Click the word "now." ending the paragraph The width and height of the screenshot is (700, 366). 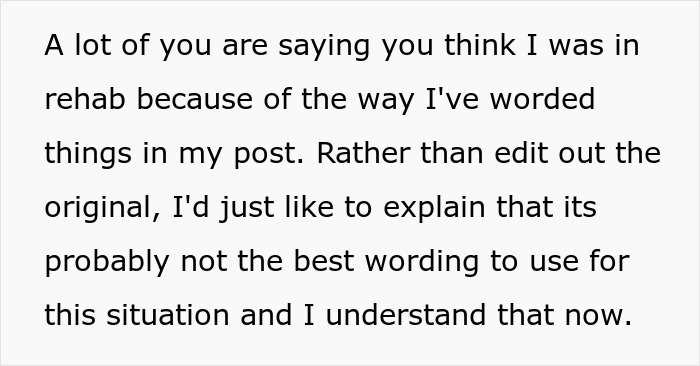(598, 315)
